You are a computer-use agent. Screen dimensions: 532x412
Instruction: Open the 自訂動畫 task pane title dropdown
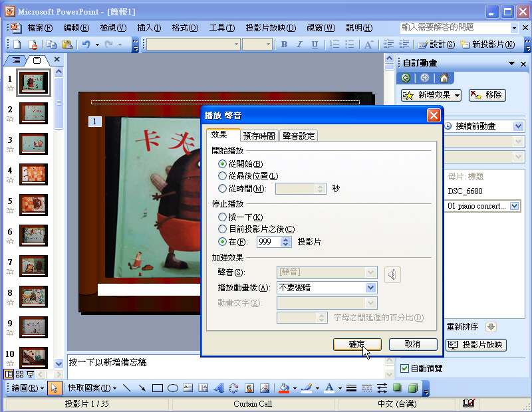(x=511, y=63)
